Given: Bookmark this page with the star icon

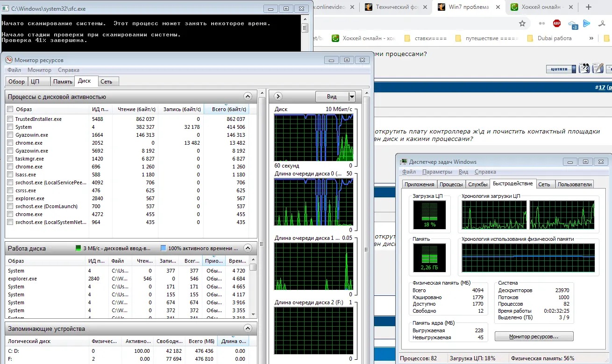Looking at the screenshot, I should point(522,23).
